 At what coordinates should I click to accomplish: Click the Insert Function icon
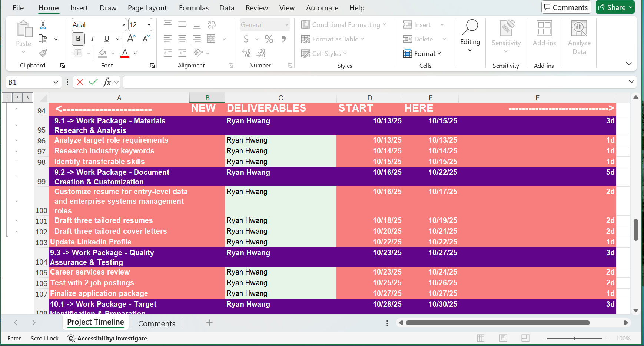tap(107, 82)
